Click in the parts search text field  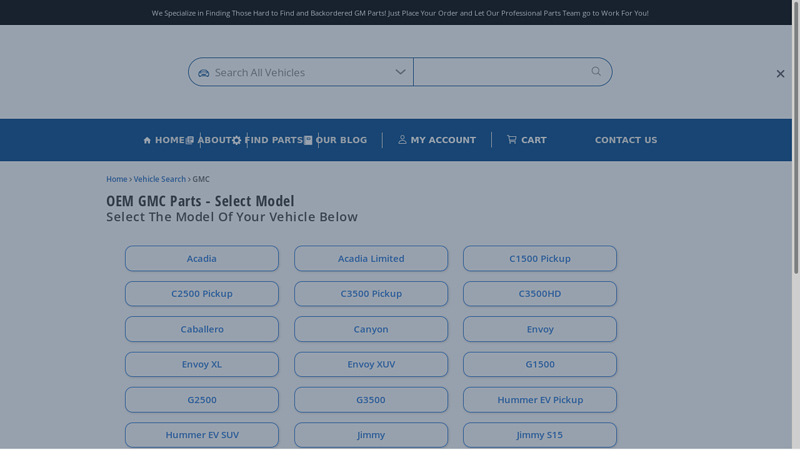pos(500,72)
